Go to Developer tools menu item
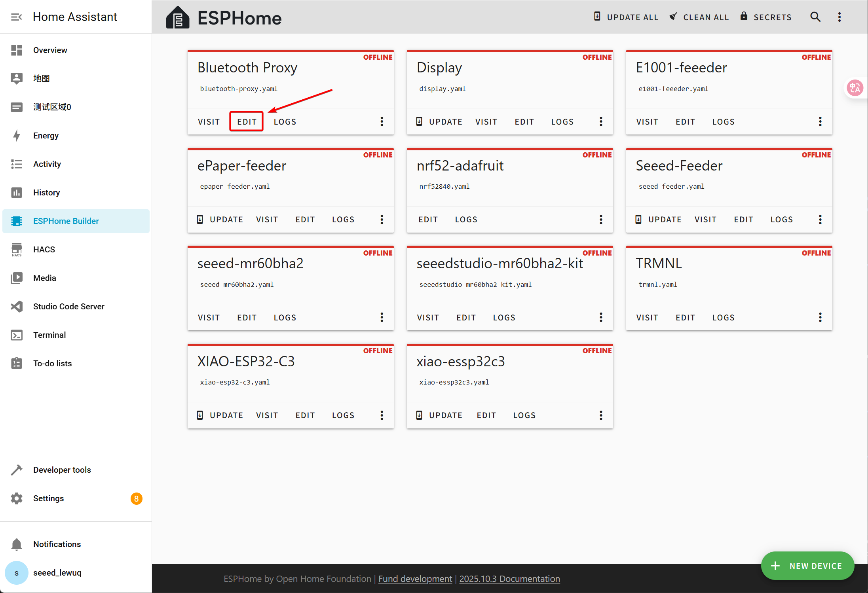 [x=62, y=470]
